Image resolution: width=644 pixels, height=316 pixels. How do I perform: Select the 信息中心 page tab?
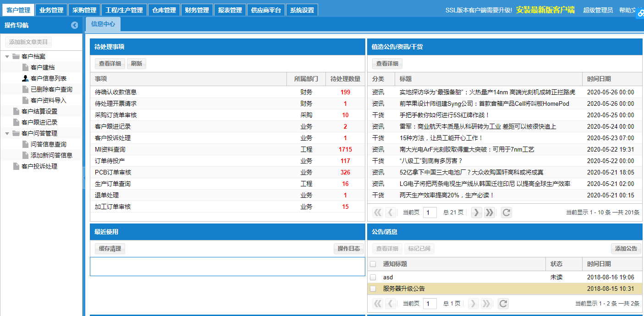103,24
